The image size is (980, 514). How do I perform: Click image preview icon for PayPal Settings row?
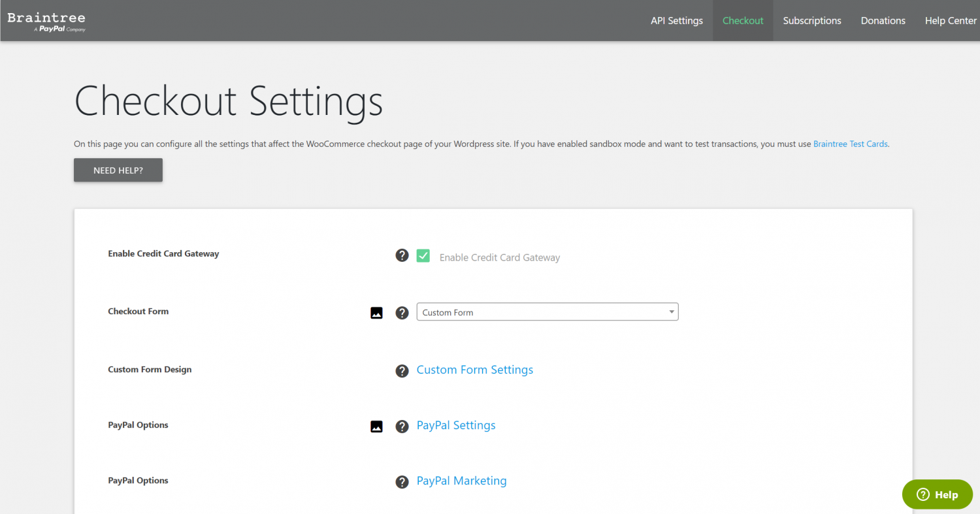tap(376, 426)
